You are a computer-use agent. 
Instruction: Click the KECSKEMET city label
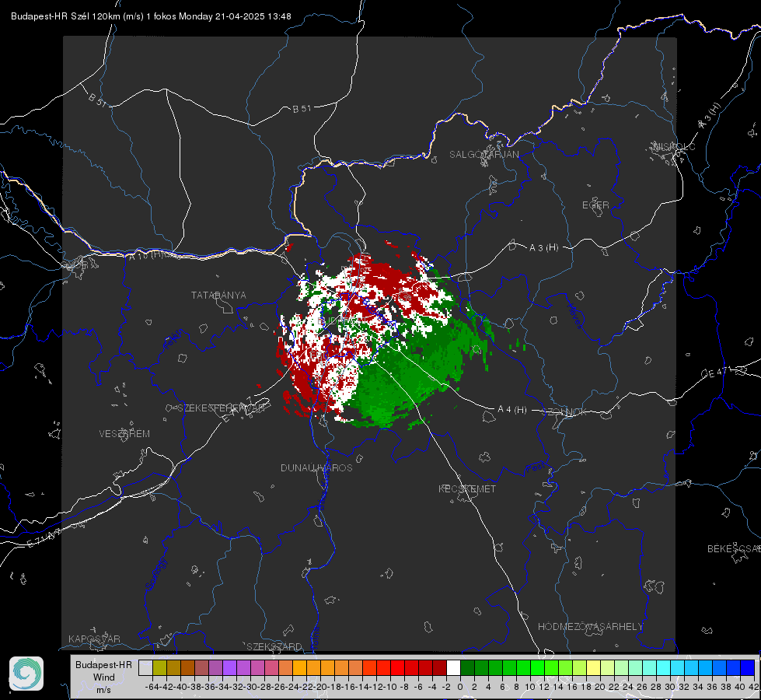coord(467,488)
